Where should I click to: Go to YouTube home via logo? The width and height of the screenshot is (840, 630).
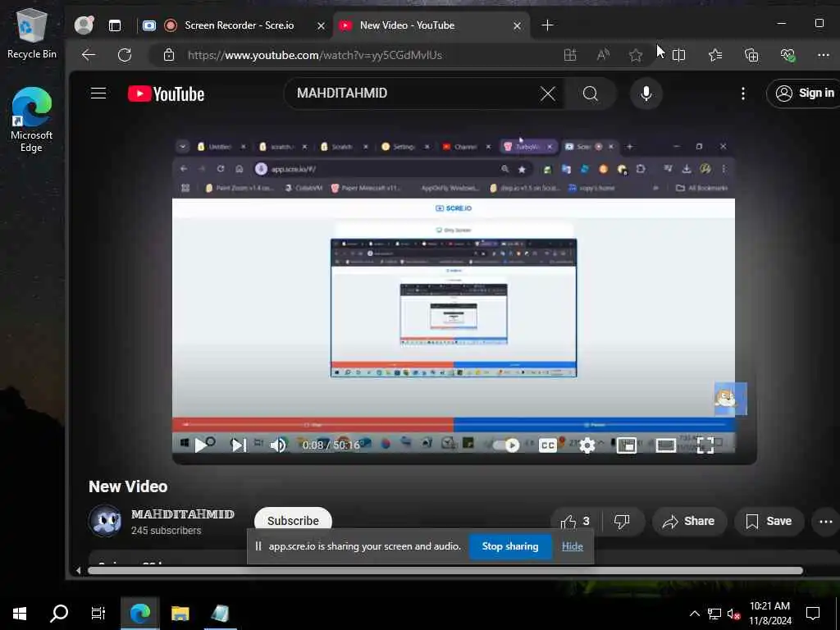click(x=166, y=94)
